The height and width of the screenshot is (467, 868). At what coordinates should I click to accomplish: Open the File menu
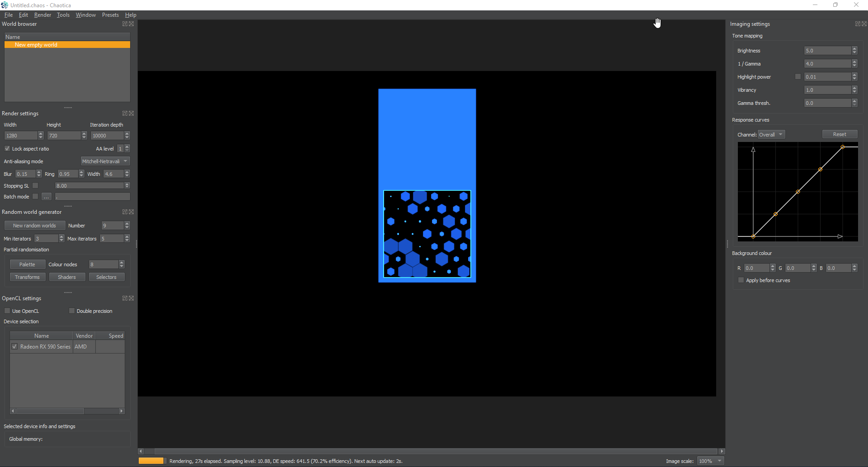9,15
